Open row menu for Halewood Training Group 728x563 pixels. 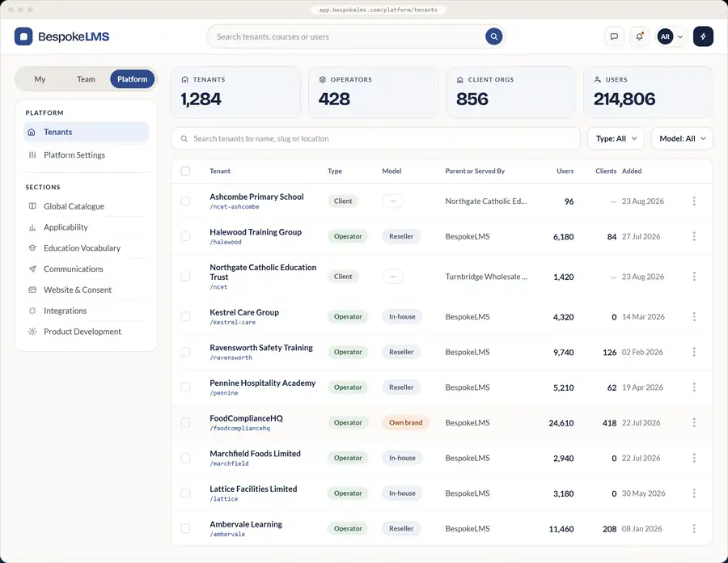[x=694, y=236]
